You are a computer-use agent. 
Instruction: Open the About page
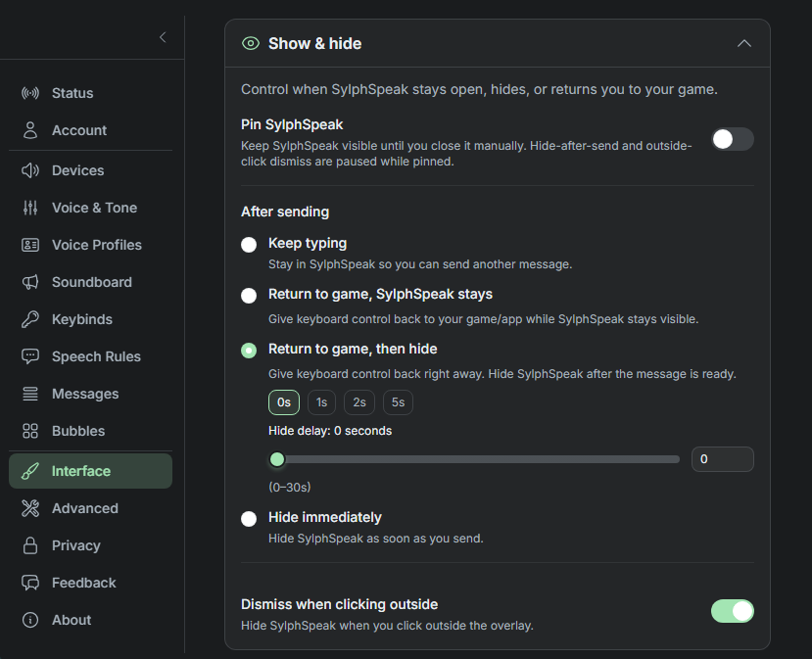pyautogui.click(x=91, y=620)
